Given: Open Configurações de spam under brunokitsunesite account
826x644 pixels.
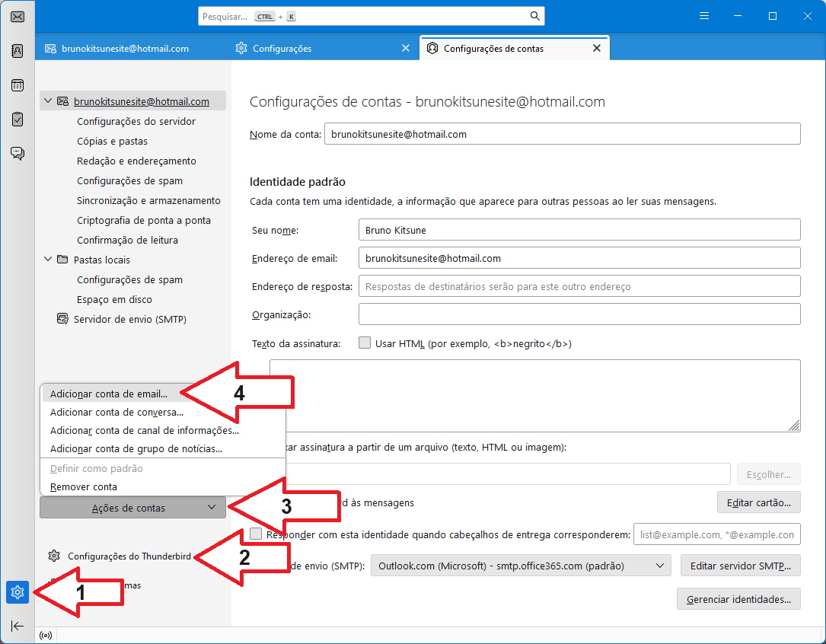Looking at the screenshot, I should [x=129, y=180].
